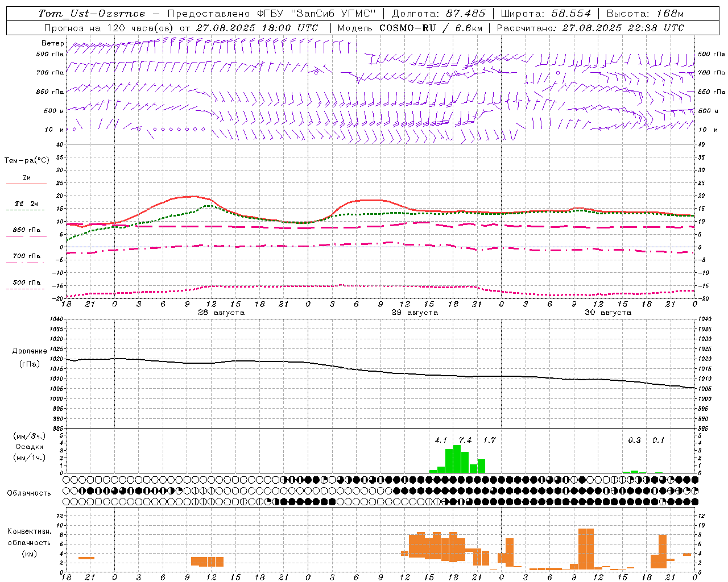Screen dimensions: 728x582
Task: Click the 29 августа date label
Action: point(415,313)
